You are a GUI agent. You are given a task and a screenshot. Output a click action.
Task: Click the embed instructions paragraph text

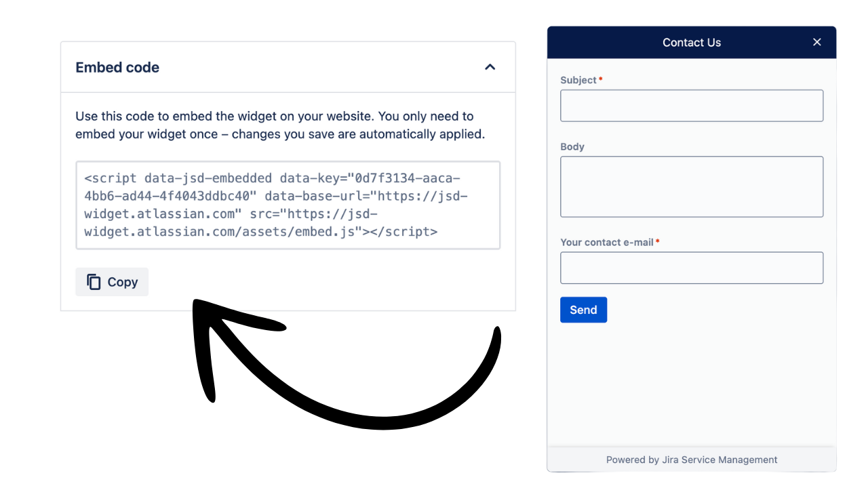tap(280, 125)
